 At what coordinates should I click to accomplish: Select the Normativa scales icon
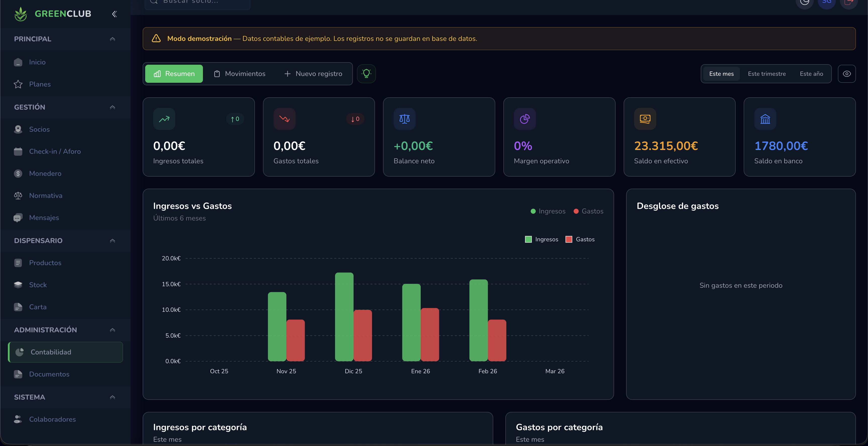tap(18, 195)
